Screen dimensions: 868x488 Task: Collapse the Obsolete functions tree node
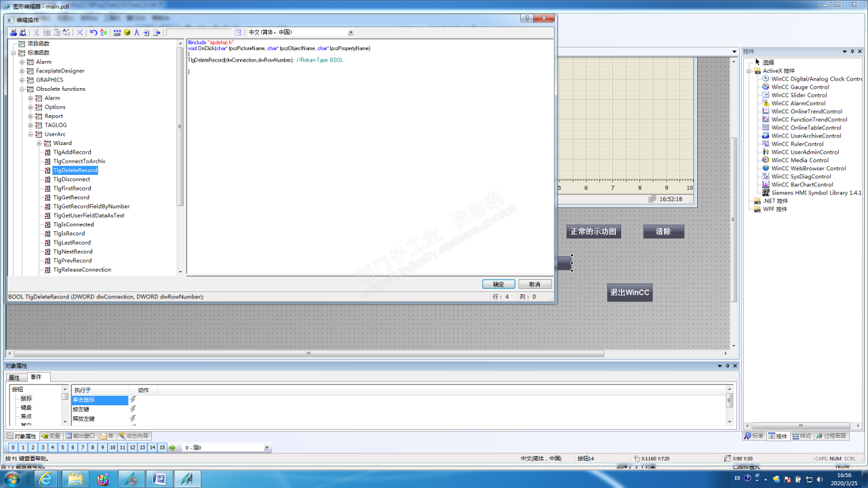click(22, 89)
